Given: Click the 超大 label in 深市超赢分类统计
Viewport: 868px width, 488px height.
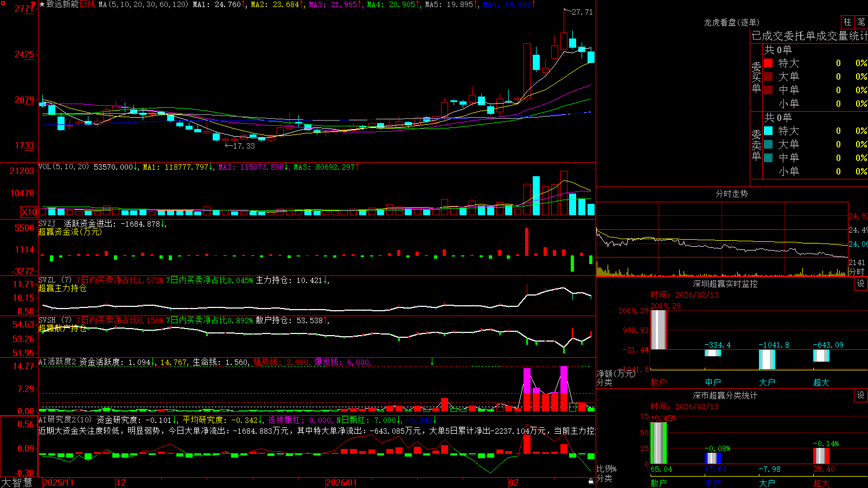Looking at the screenshot, I should [x=821, y=483].
